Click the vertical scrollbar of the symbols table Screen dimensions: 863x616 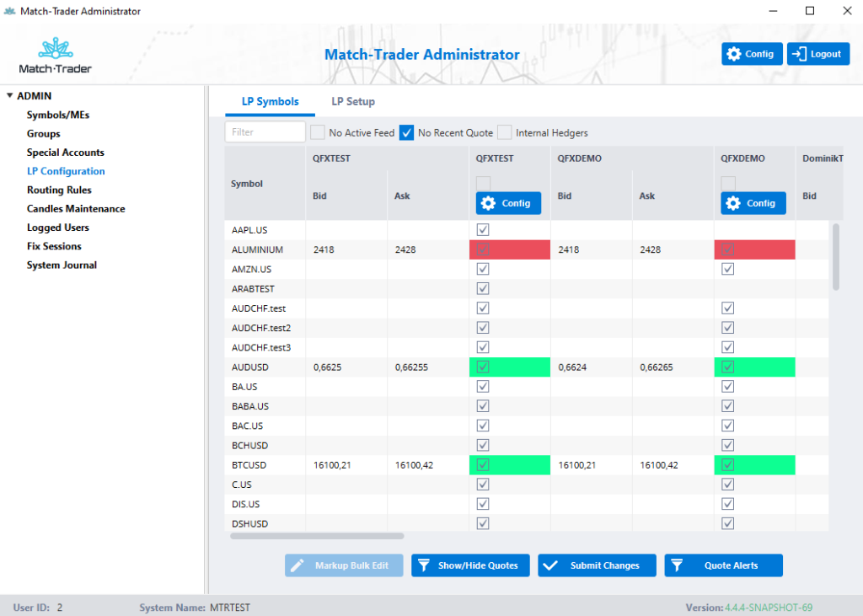click(x=835, y=256)
